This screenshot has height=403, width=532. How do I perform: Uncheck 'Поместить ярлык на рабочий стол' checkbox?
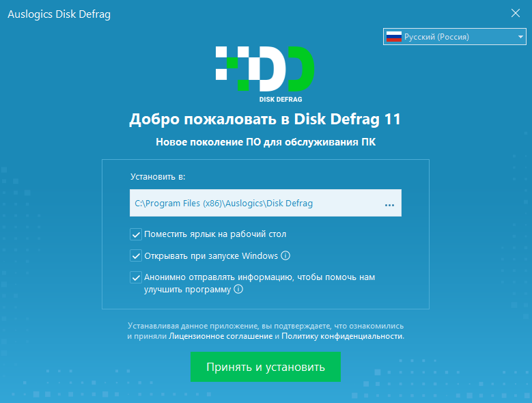pyautogui.click(x=136, y=234)
